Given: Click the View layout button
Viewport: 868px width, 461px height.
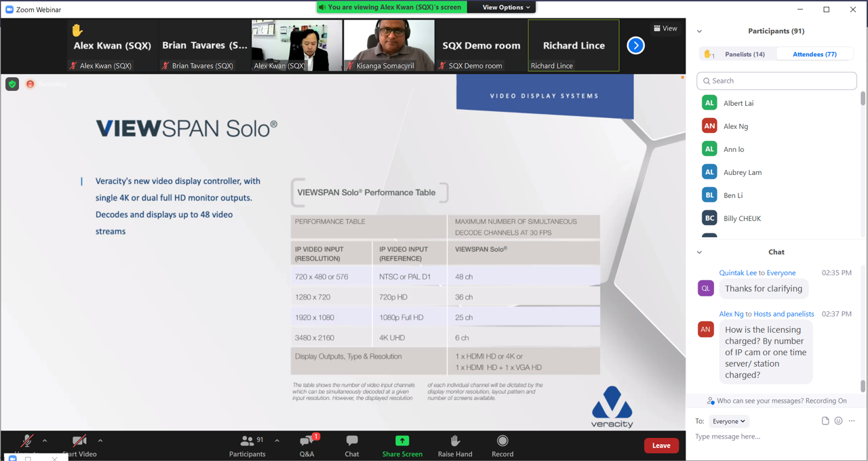Looking at the screenshot, I should pyautogui.click(x=665, y=28).
